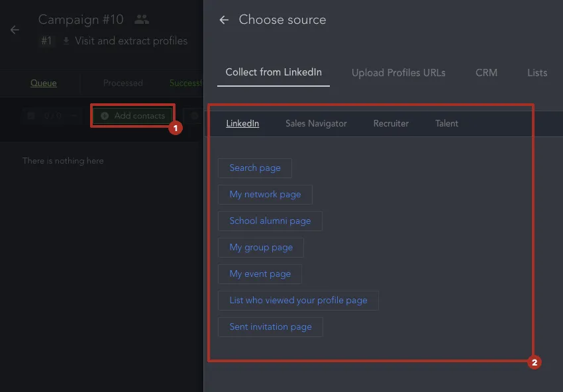Choose Search page as source
Viewport: 563px width, 392px height.
pos(255,168)
